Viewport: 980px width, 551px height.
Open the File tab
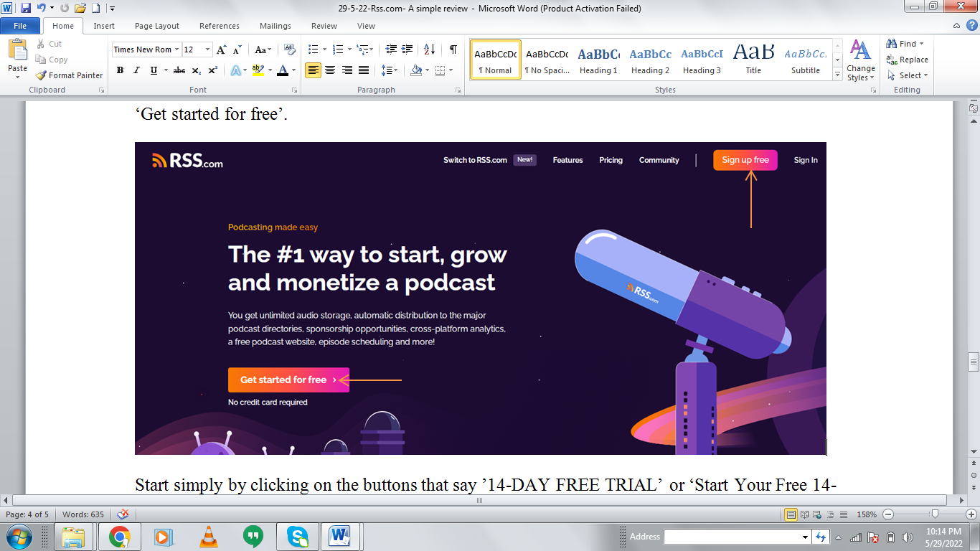point(20,26)
